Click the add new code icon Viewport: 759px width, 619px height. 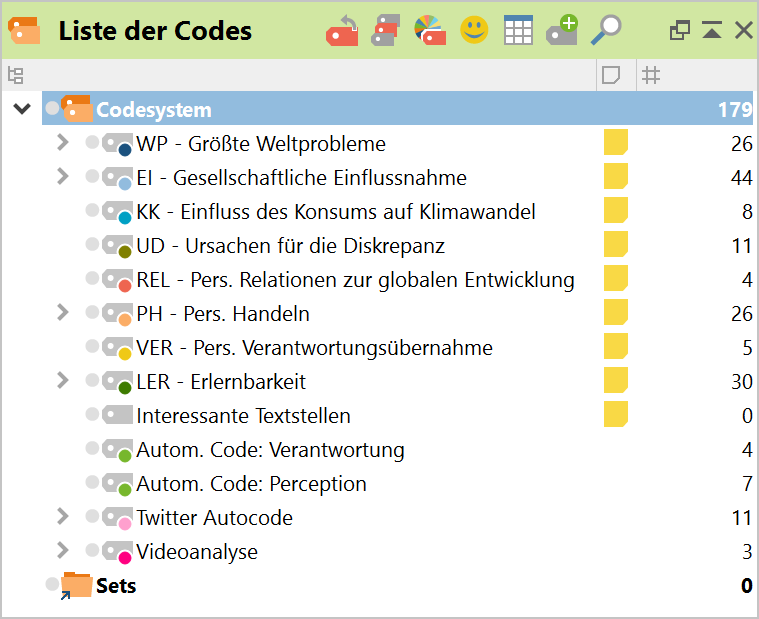click(x=562, y=30)
